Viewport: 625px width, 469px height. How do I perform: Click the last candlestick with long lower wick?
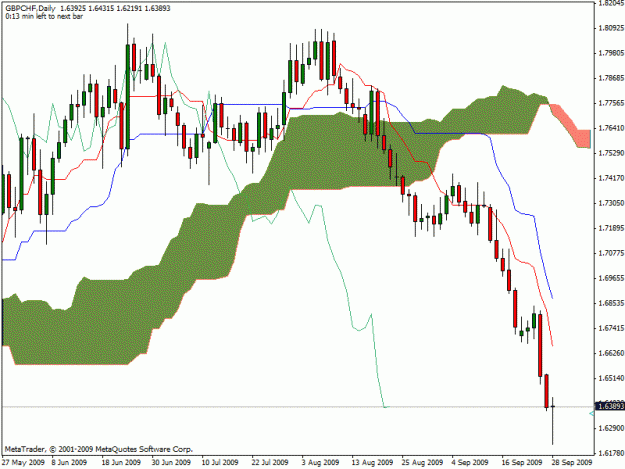[x=553, y=420]
